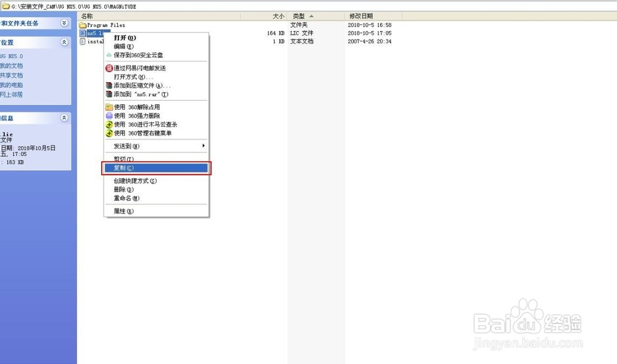Open 我的文档 from the sidebar
This screenshot has height=364, width=617.
[11, 65]
